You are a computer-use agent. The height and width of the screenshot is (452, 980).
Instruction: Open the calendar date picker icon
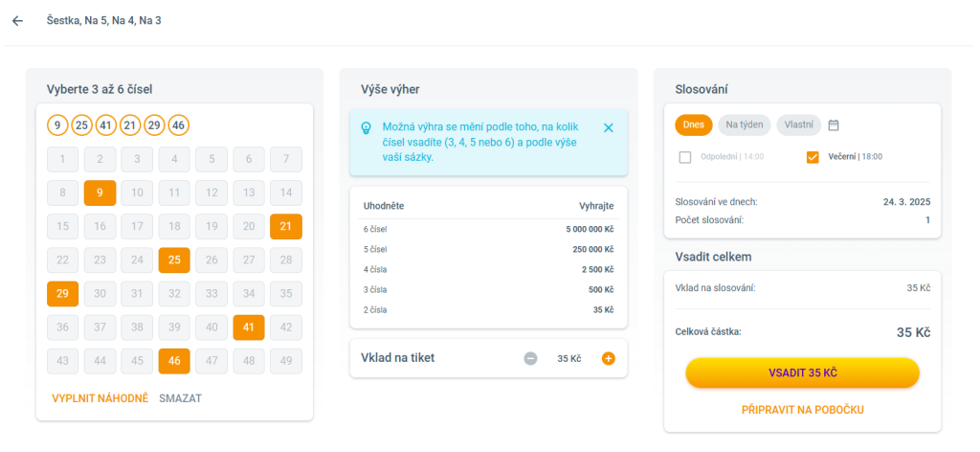point(834,124)
